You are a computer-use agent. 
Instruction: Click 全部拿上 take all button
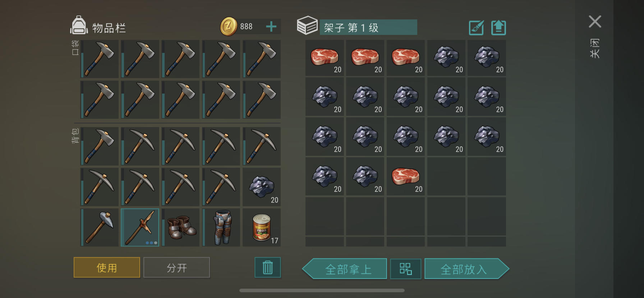point(345,269)
